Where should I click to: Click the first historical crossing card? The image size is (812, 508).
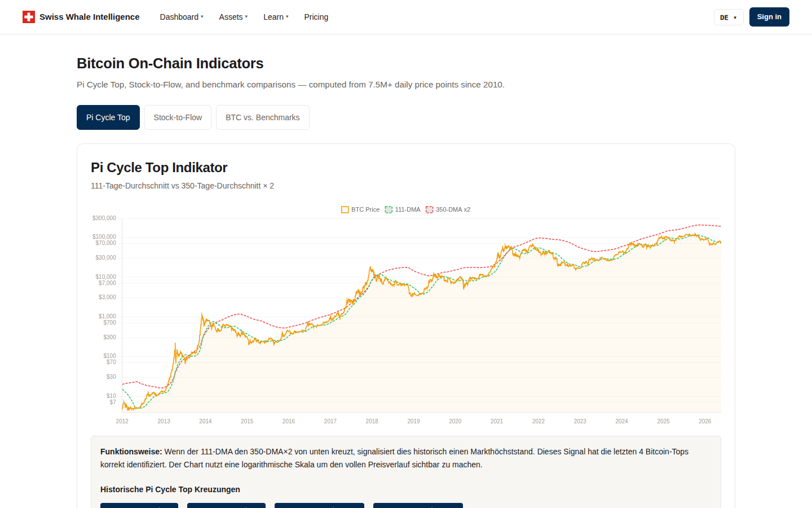click(139, 505)
